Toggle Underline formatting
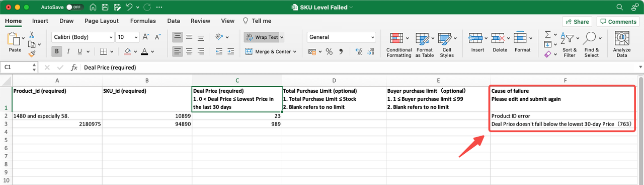The height and width of the screenshot is (185, 644). pyautogui.click(x=79, y=51)
